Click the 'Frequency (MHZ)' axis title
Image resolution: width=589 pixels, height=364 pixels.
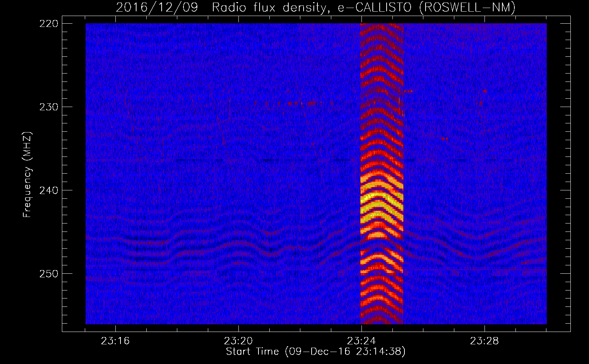pos(27,175)
